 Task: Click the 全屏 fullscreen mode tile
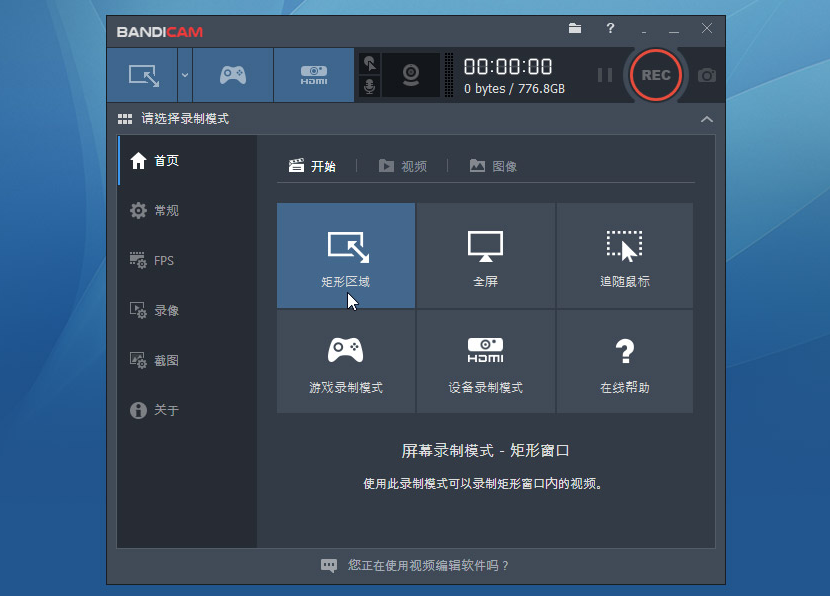[x=485, y=256]
